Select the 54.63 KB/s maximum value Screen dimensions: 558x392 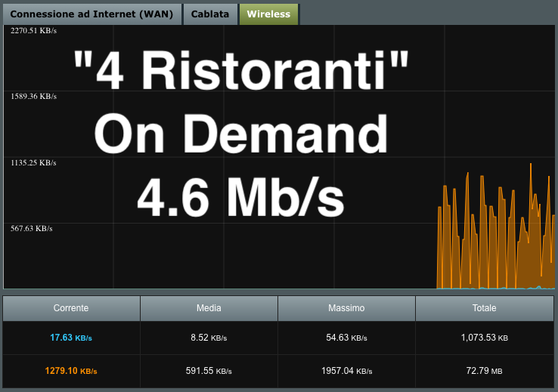(x=346, y=338)
